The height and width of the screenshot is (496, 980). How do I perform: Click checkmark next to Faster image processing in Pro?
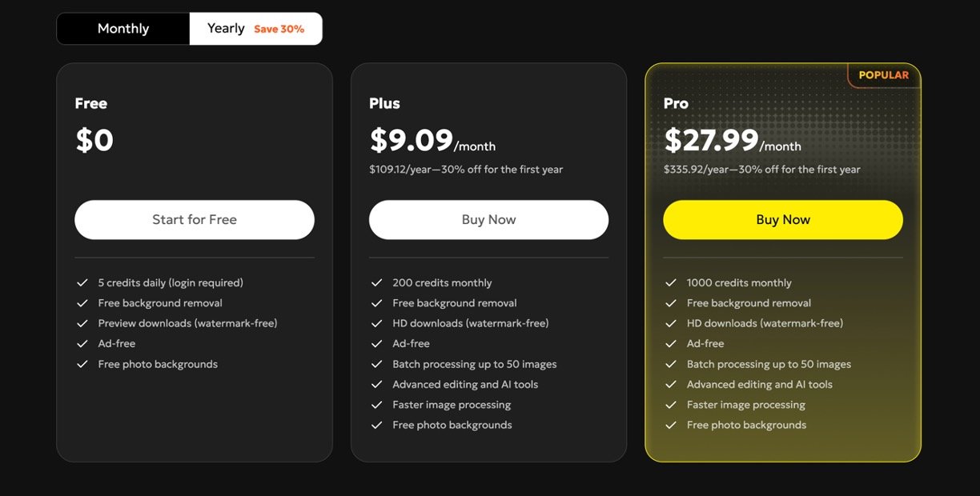click(671, 405)
